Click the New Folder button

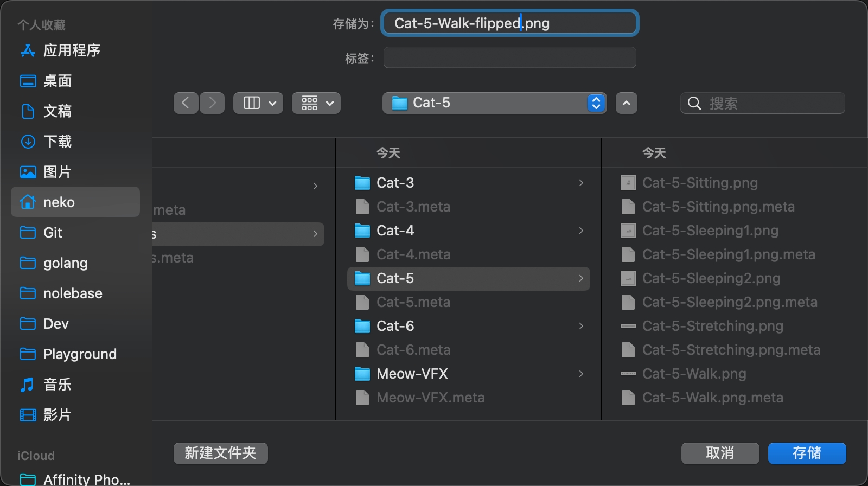[x=220, y=453]
